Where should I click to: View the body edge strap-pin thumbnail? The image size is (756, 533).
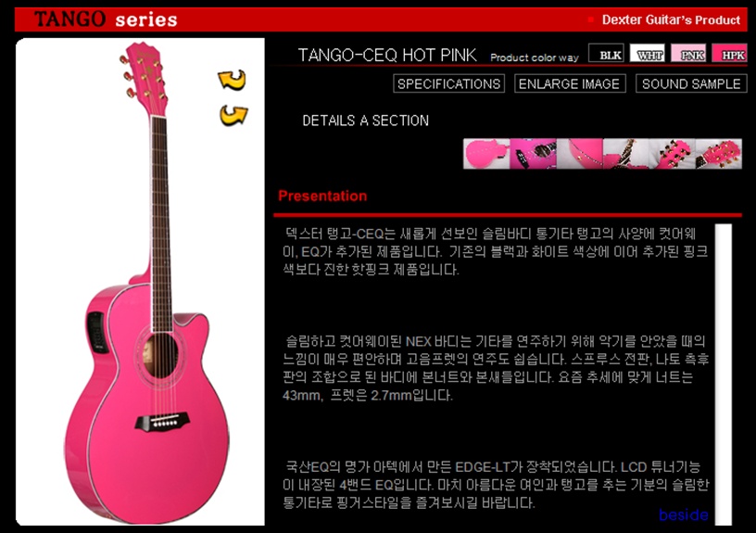click(580, 154)
